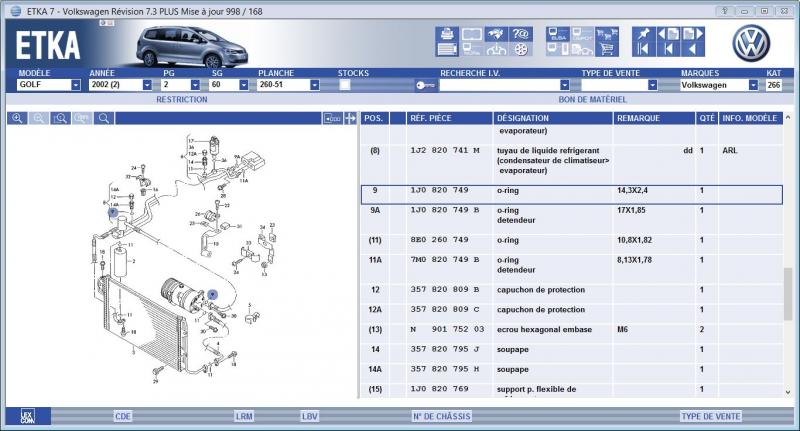
Task: Open the SG dropdown showing 60
Action: pyautogui.click(x=244, y=85)
